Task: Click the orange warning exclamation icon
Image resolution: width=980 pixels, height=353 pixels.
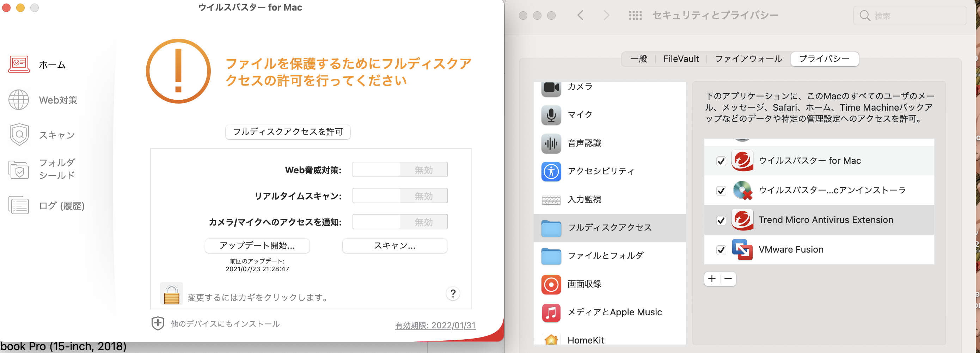Action: 178,71
